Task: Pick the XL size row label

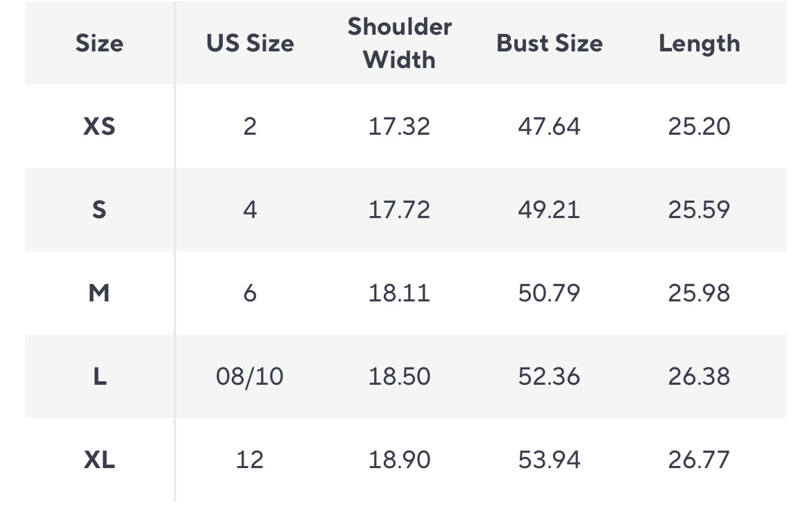Action: [x=99, y=460]
